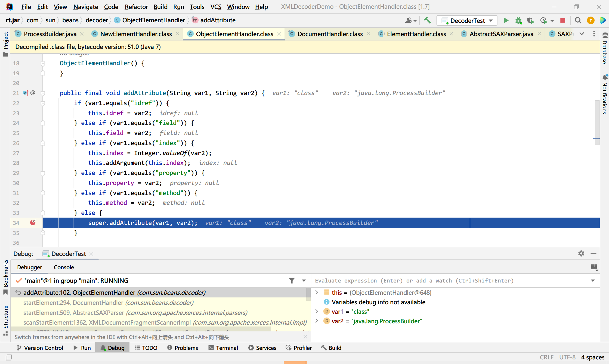The height and width of the screenshot is (364, 609).
Task: Open Code With Me dropdown arrow
Action: (415, 21)
